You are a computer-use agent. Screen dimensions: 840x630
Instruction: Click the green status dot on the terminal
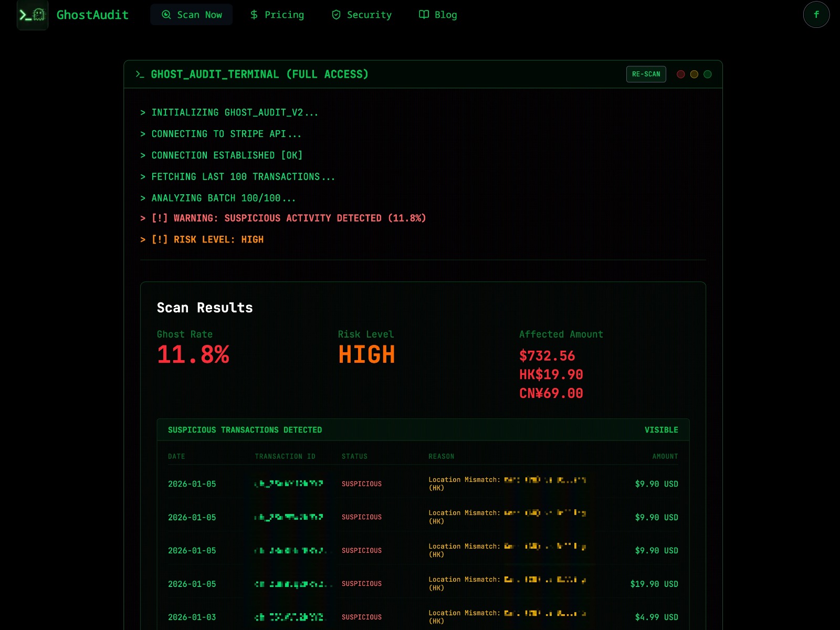pos(707,74)
